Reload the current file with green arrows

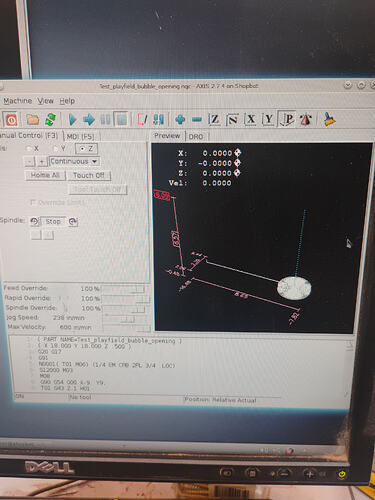coord(51,119)
